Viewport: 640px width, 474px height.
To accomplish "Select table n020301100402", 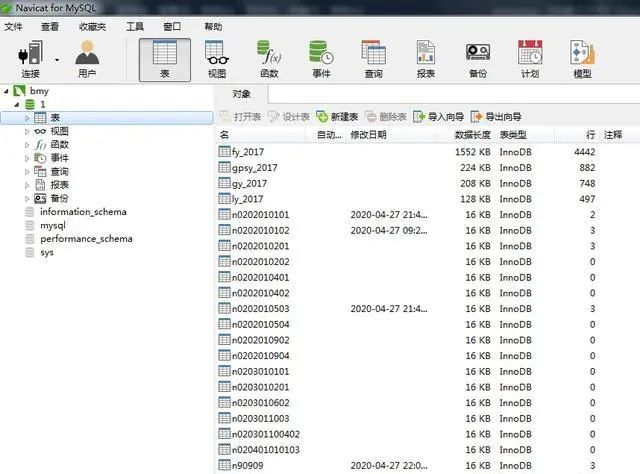I will click(x=266, y=434).
